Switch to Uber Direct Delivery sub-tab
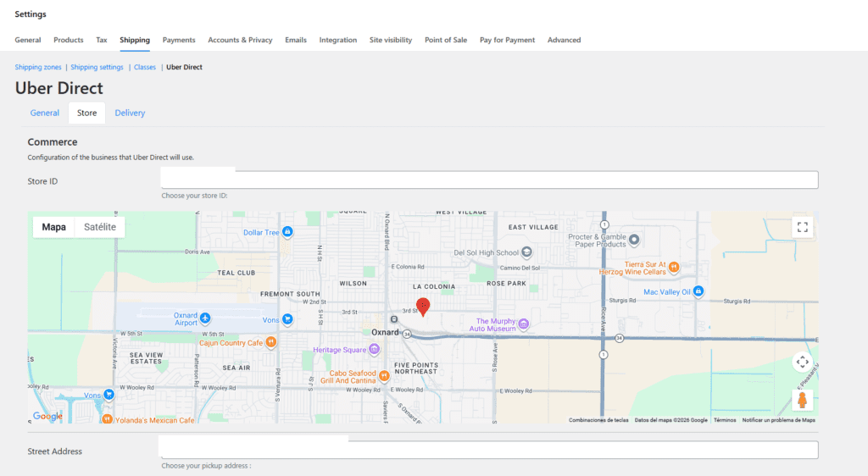Image resolution: width=868 pixels, height=476 pixels. click(130, 113)
